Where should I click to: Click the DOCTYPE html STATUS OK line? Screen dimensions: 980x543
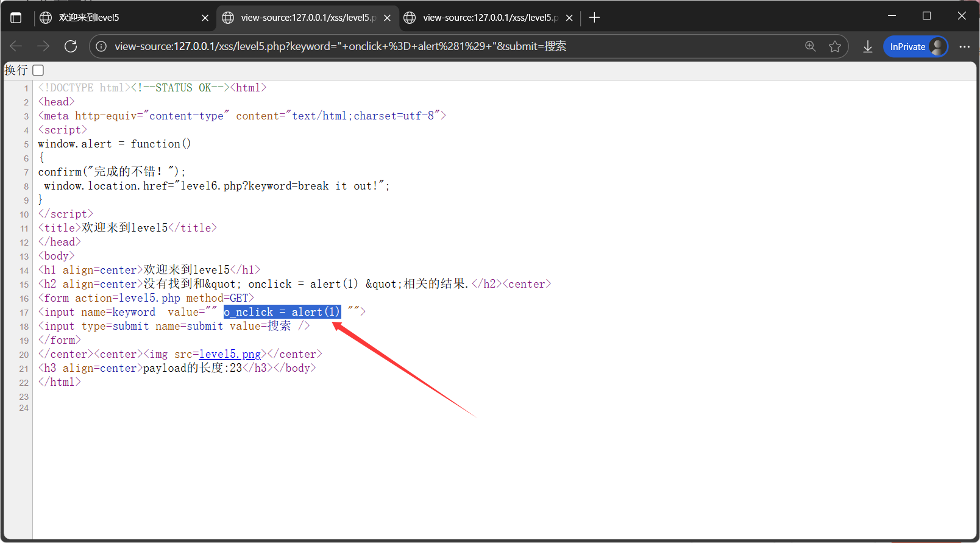(x=152, y=88)
